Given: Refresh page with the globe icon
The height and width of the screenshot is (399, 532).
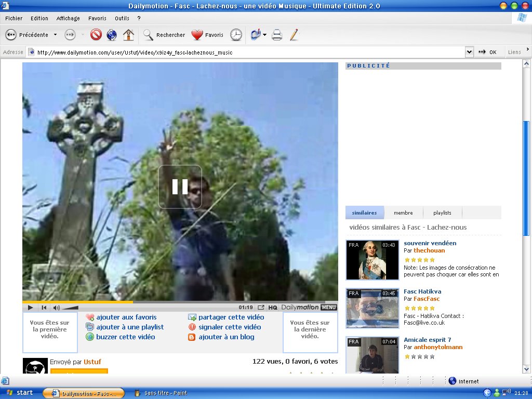Looking at the screenshot, I should (112, 35).
